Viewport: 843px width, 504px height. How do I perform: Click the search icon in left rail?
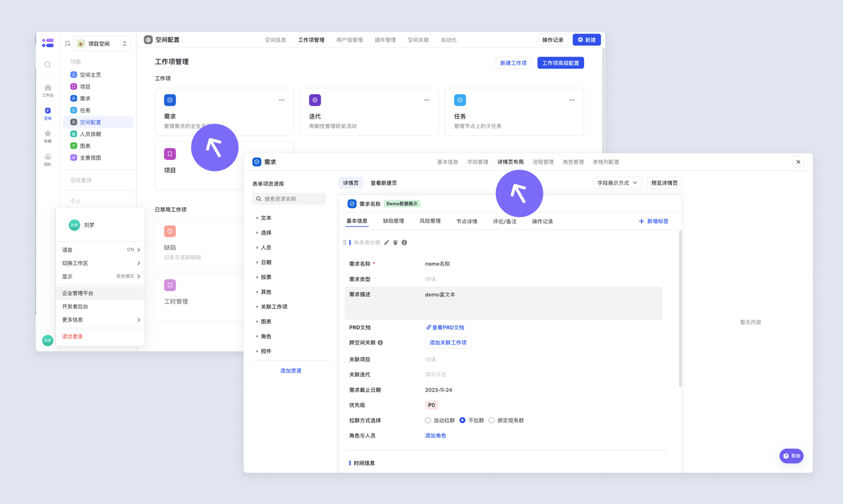(47, 64)
